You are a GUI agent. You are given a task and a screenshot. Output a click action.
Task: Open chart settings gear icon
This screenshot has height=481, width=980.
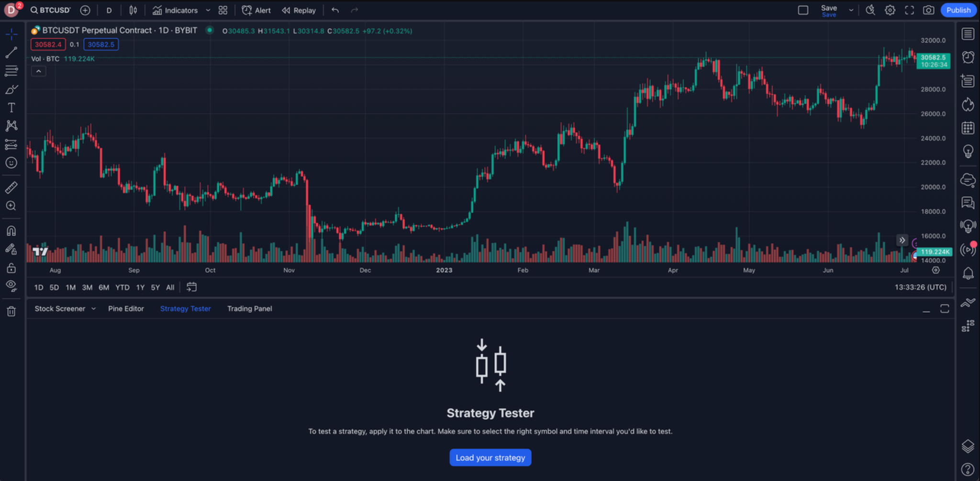(x=890, y=10)
